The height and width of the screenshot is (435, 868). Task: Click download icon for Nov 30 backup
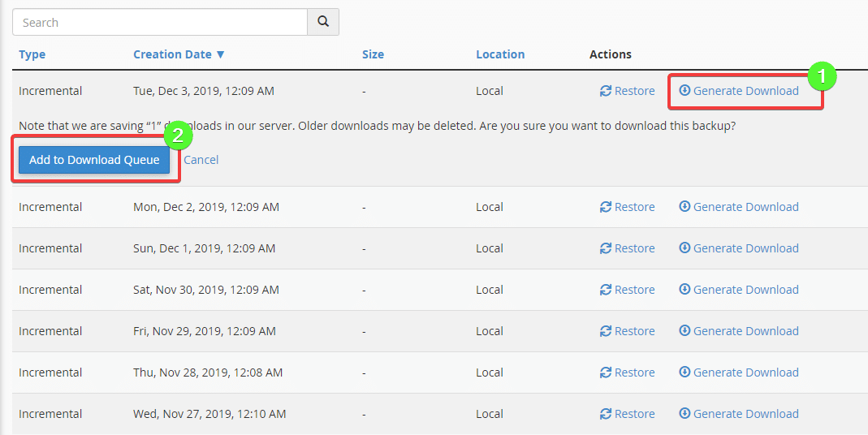pos(684,290)
